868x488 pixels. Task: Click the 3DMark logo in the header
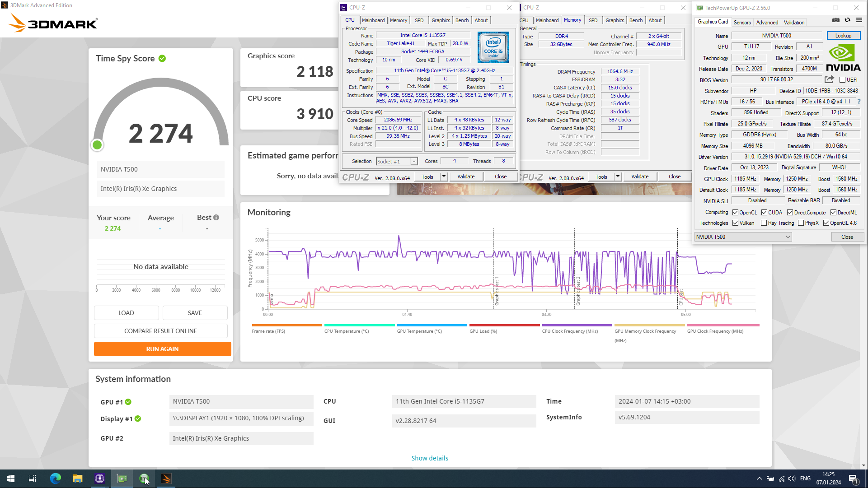[x=53, y=23]
